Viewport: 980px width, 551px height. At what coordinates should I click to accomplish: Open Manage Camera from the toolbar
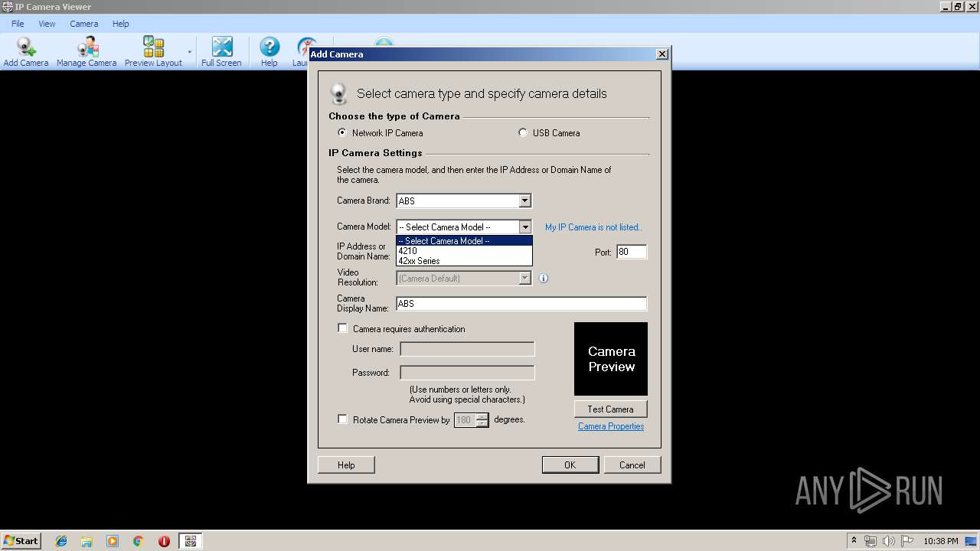(x=87, y=52)
